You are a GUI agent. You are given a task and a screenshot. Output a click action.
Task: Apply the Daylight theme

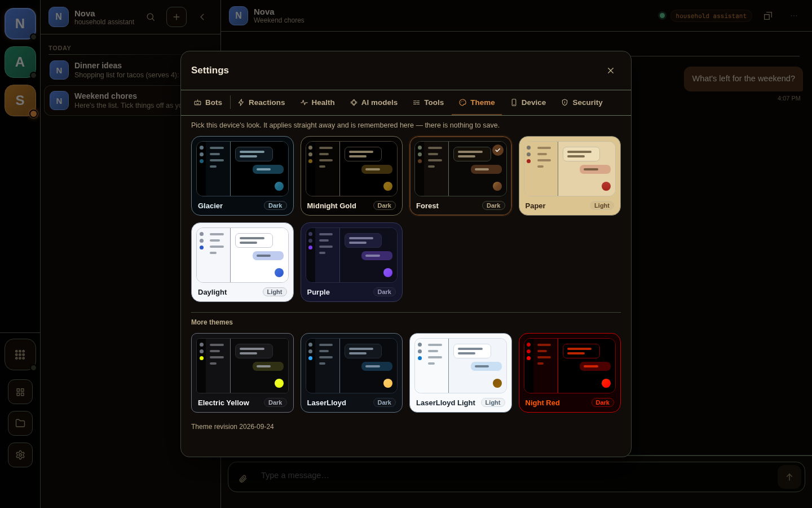[x=242, y=262]
